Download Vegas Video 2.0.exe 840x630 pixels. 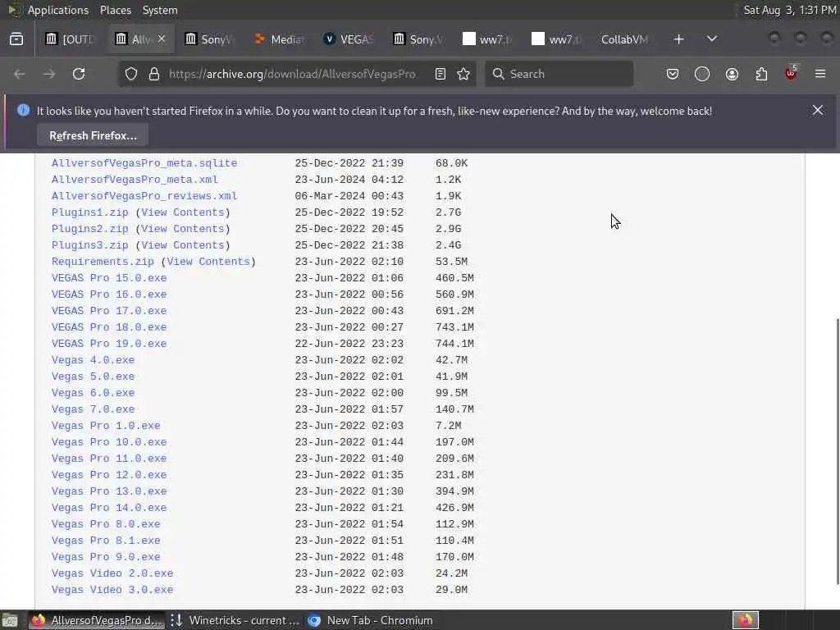[112, 573]
